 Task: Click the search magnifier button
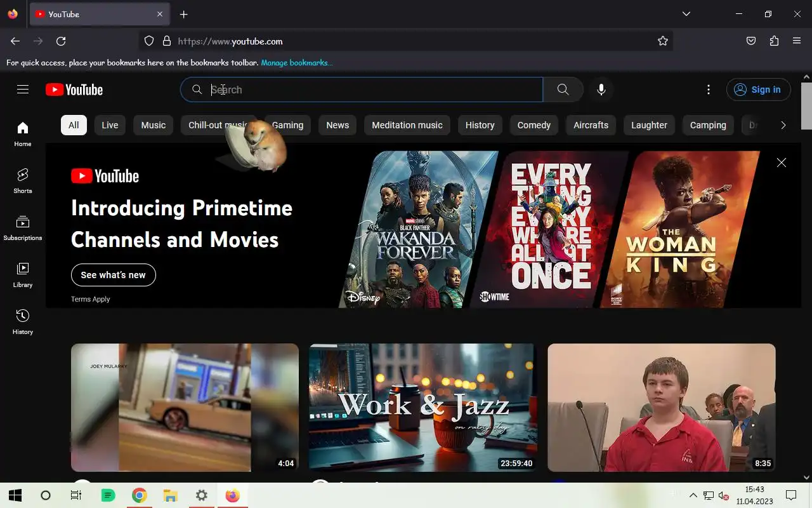(x=563, y=90)
